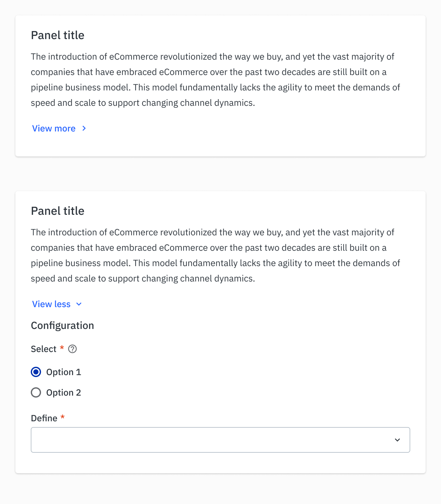Screen dimensions: 441x504
Task: Click the red required asterisk beside Define
Action: coord(63,417)
